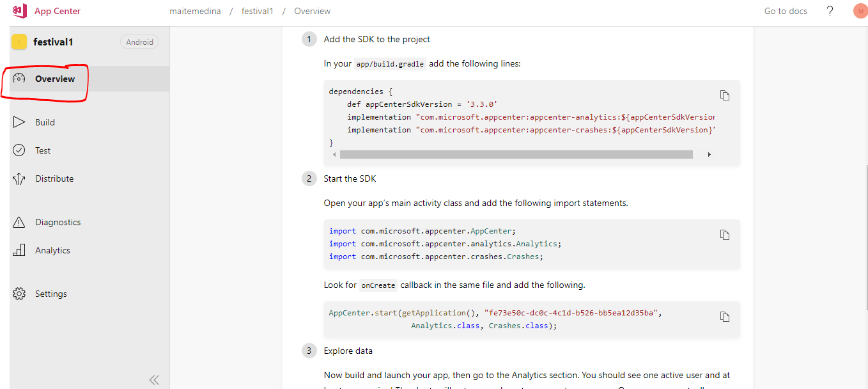This screenshot has width=868, height=389.
Task: Click the import crashes.Crashes line
Action: (436, 257)
